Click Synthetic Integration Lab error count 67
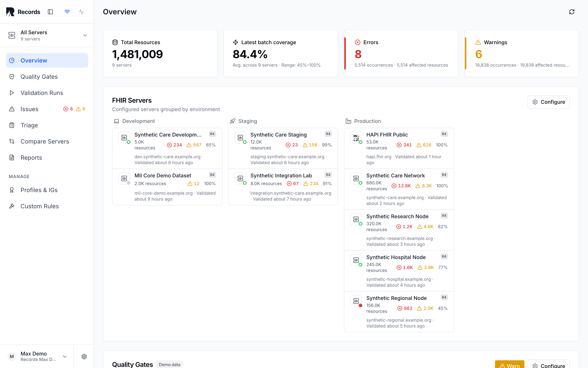 pyautogui.click(x=293, y=183)
